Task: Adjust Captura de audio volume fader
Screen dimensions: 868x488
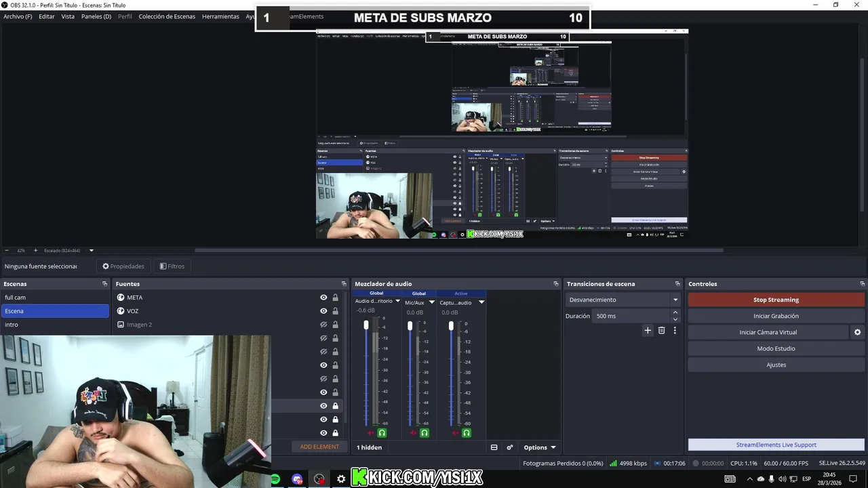Action: click(x=451, y=326)
